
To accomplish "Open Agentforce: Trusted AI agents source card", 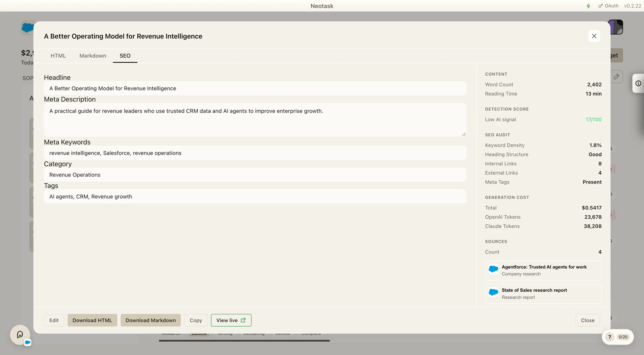I will pyautogui.click(x=543, y=270).
